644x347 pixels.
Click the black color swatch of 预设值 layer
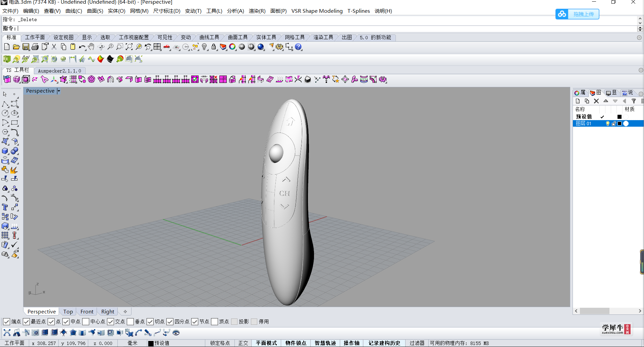620,117
